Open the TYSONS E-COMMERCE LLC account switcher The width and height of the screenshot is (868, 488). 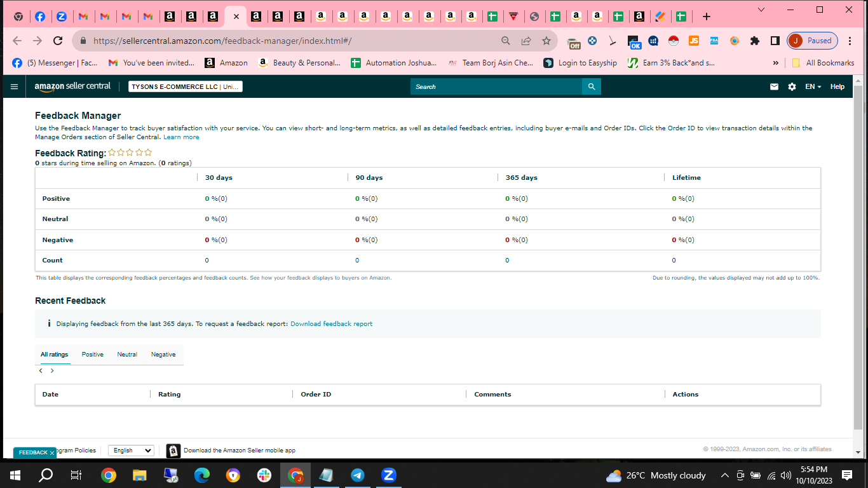(x=186, y=86)
